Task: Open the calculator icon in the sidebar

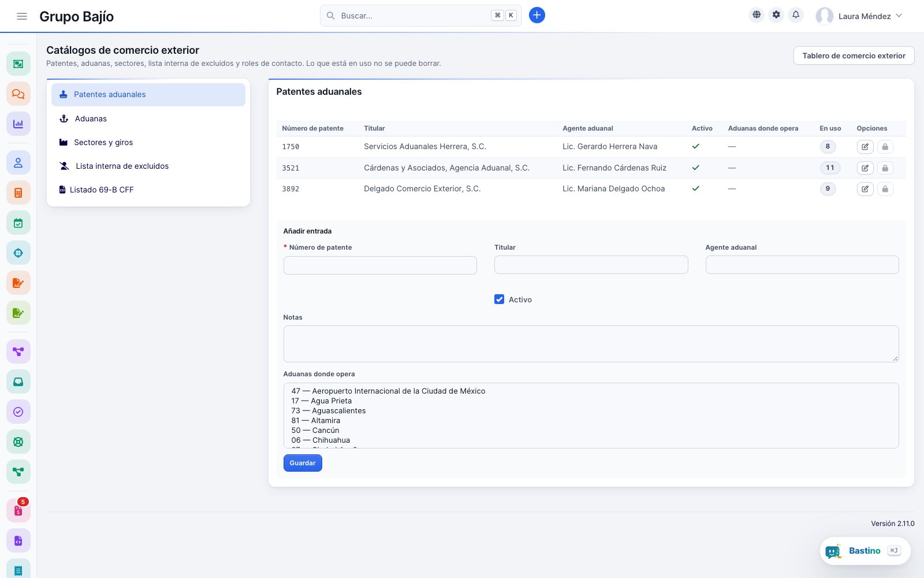Action: tap(18, 193)
